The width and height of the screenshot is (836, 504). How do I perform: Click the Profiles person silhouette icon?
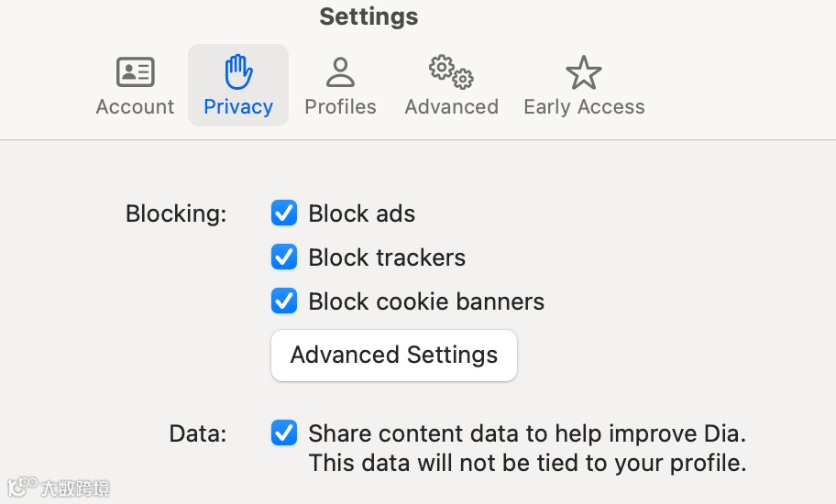[340, 71]
